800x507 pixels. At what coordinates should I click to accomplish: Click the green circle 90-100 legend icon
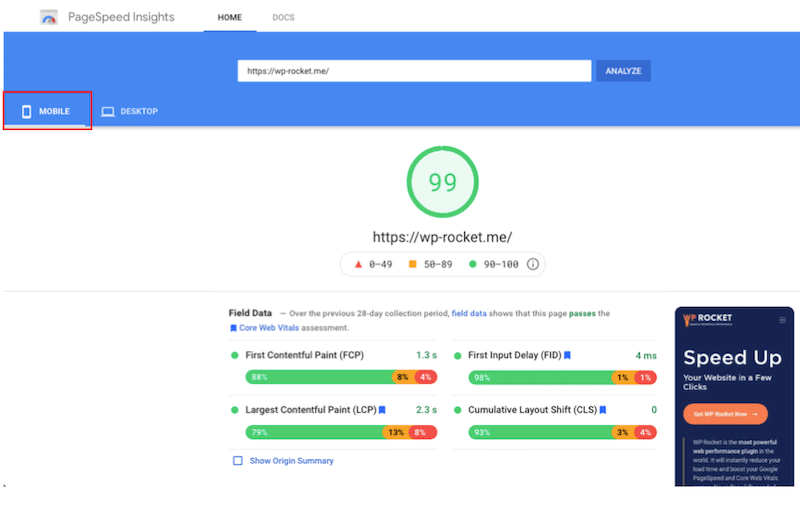tap(472, 264)
